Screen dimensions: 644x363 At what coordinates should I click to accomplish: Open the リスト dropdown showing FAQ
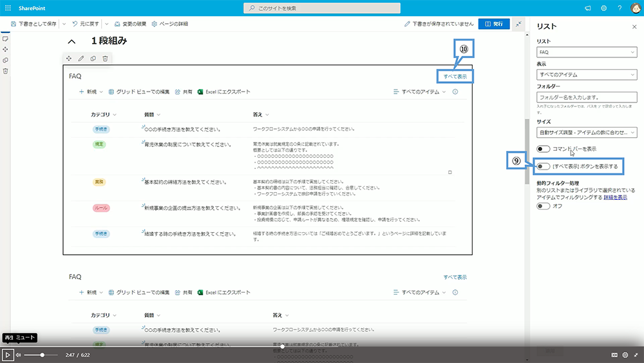pyautogui.click(x=587, y=52)
